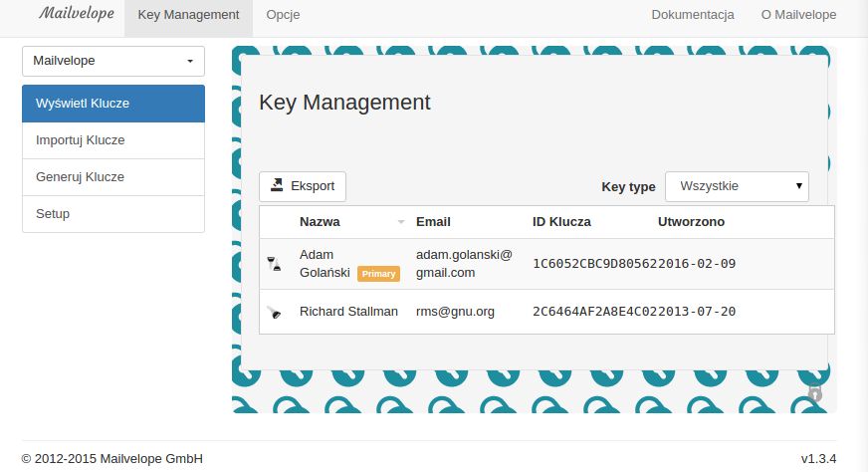Click the Key Management heading

344,103
